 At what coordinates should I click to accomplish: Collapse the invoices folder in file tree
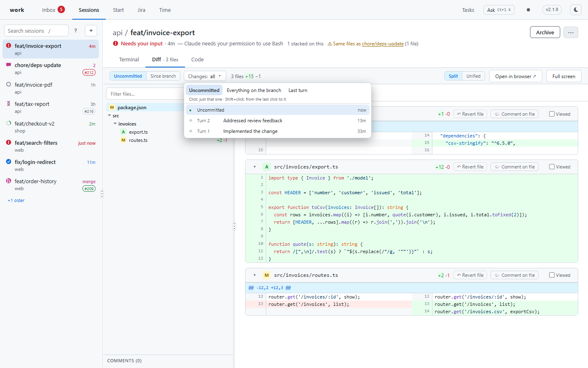115,124
